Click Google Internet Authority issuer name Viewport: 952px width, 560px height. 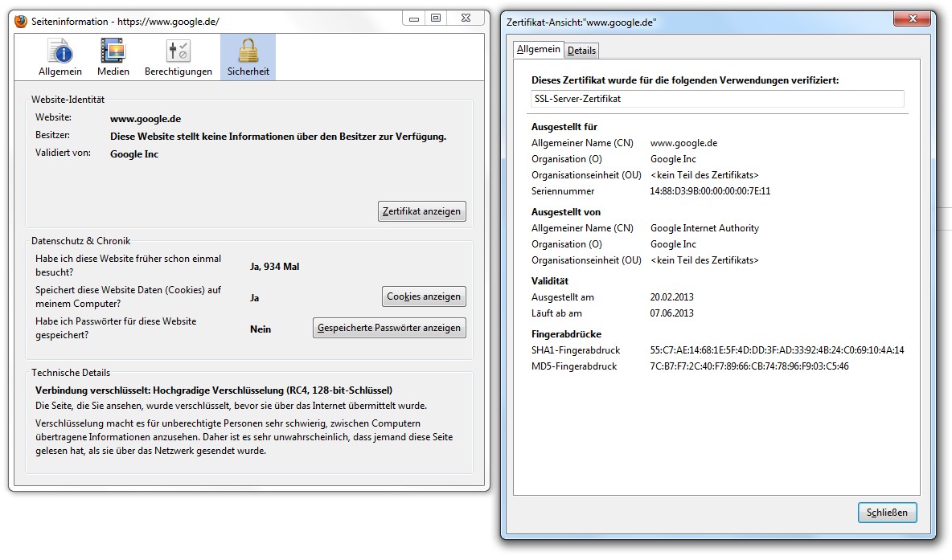click(x=704, y=228)
